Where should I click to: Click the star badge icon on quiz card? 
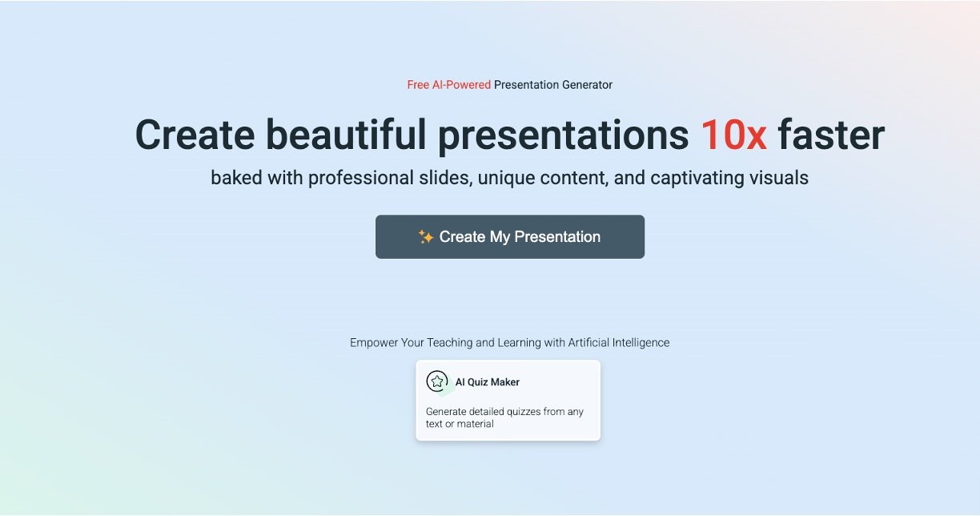pyautogui.click(x=437, y=381)
